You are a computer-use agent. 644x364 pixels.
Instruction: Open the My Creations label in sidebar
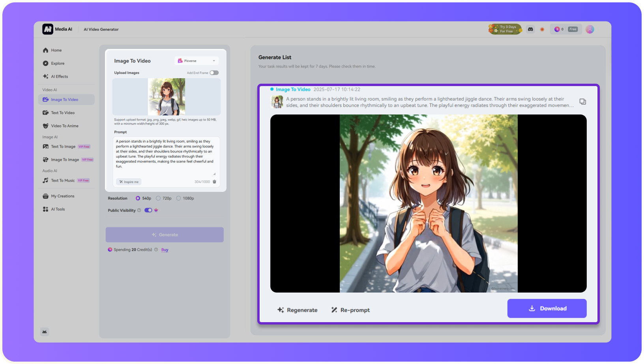tap(63, 196)
